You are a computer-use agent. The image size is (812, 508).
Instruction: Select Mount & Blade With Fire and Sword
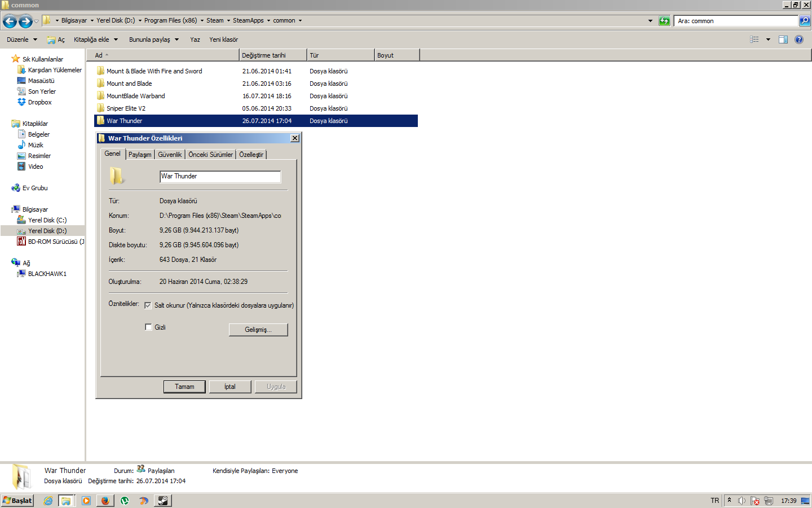(256, 71)
